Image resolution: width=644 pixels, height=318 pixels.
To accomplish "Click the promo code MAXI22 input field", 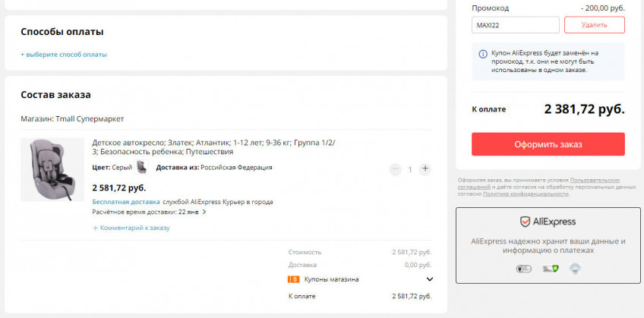I will click(x=515, y=25).
